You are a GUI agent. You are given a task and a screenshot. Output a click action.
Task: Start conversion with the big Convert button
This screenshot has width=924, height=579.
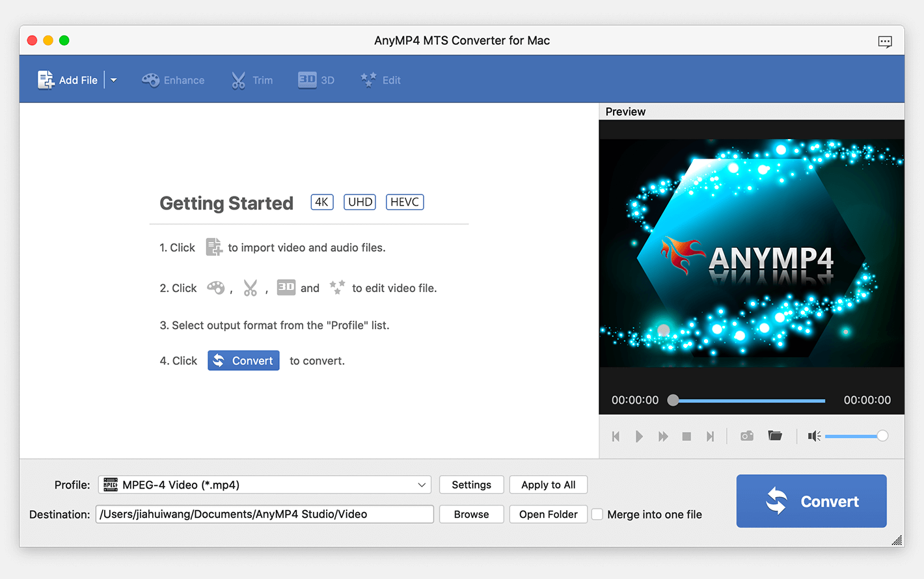pyautogui.click(x=811, y=501)
